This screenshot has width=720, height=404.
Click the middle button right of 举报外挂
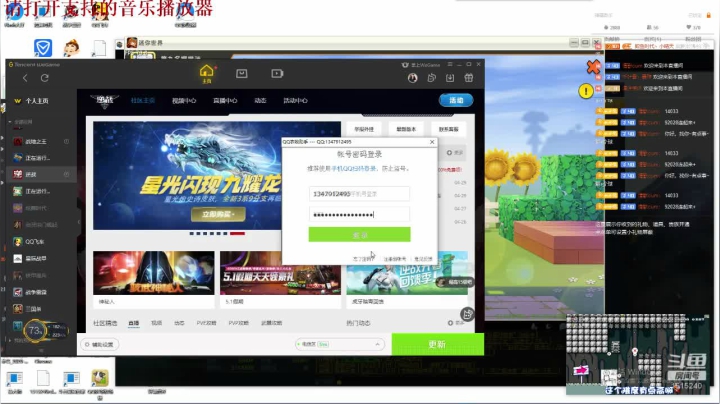coord(406,129)
